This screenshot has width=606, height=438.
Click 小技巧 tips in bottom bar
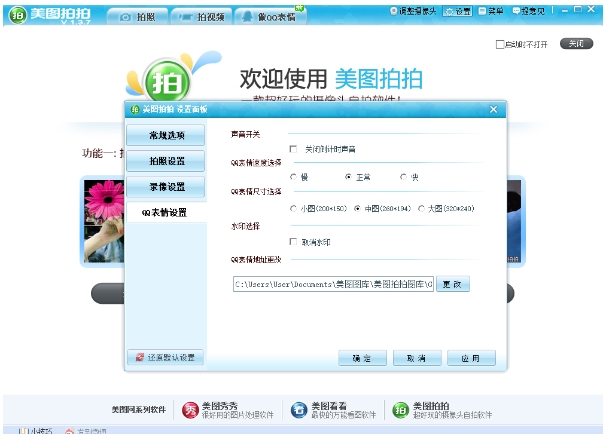(36, 431)
